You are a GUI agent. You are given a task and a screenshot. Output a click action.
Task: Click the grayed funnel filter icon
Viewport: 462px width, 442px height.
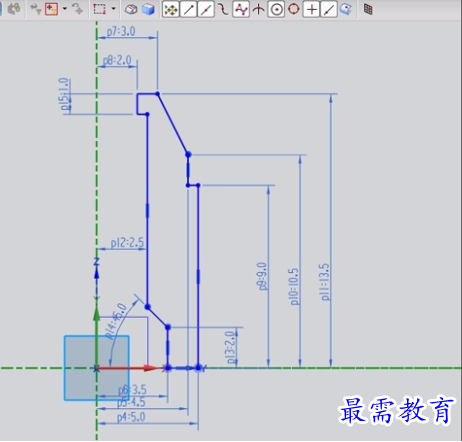tap(36, 9)
